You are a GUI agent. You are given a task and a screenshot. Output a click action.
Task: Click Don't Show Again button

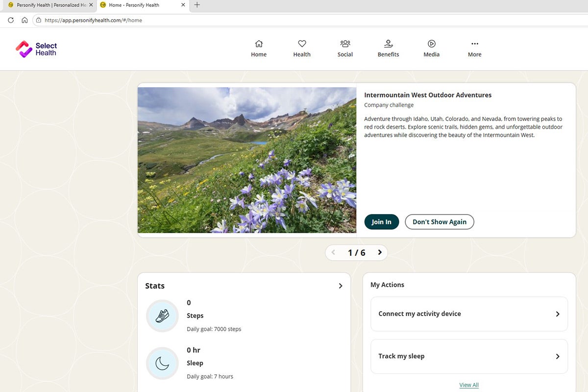(x=440, y=221)
